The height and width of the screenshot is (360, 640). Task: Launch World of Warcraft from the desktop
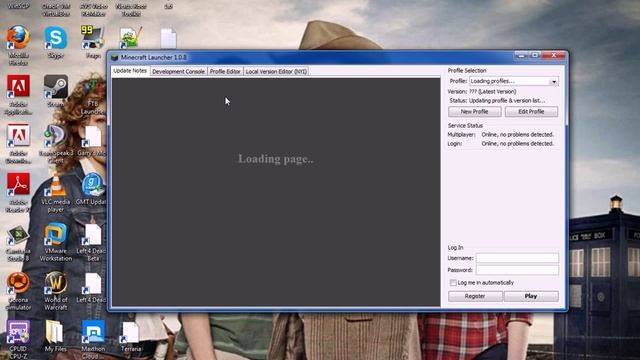56,284
